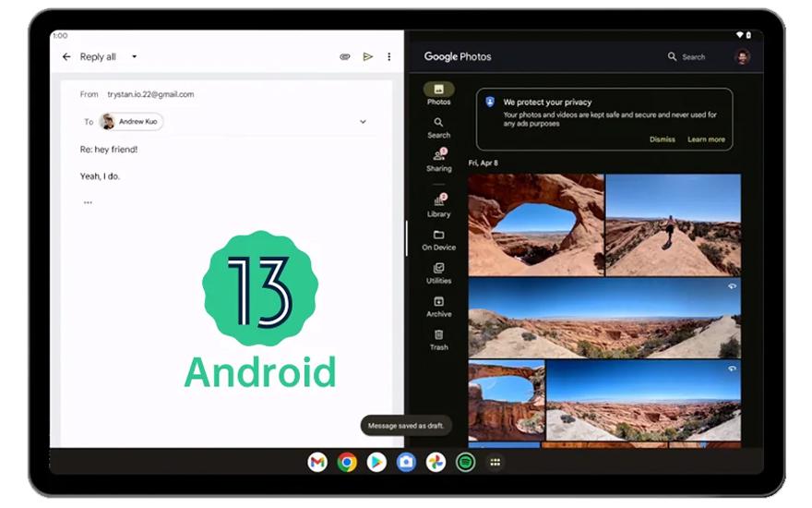
Task: Dismiss the privacy notice
Action: click(x=662, y=139)
